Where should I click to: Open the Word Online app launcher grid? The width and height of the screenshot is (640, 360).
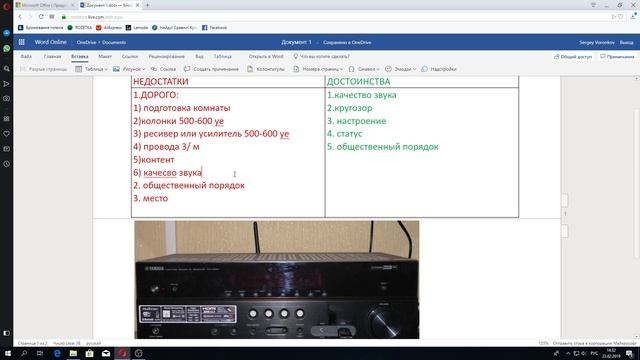tap(22, 42)
